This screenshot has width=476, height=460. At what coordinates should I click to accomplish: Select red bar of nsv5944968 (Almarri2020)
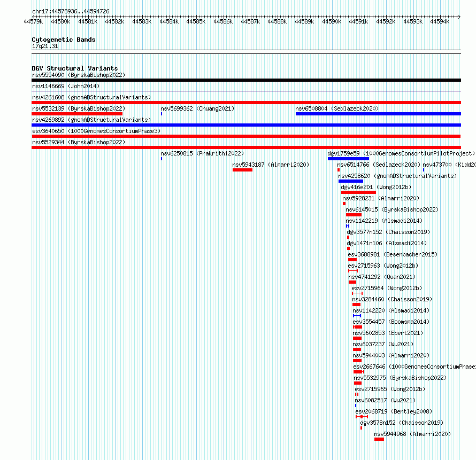coord(379,439)
